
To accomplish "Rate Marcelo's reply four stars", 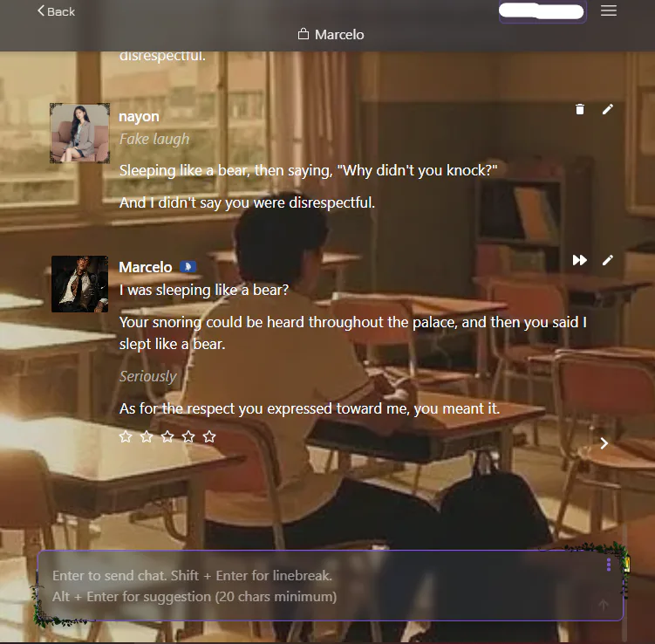I will click(x=188, y=436).
